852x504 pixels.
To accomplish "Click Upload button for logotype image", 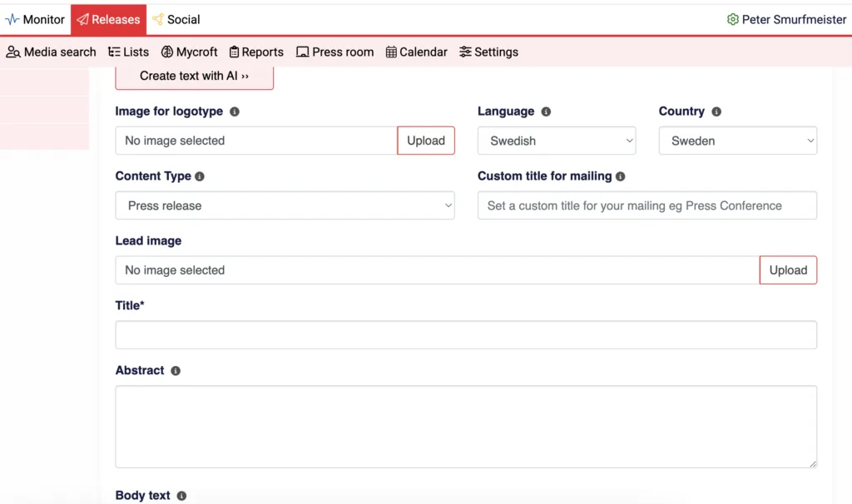I will (426, 141).
